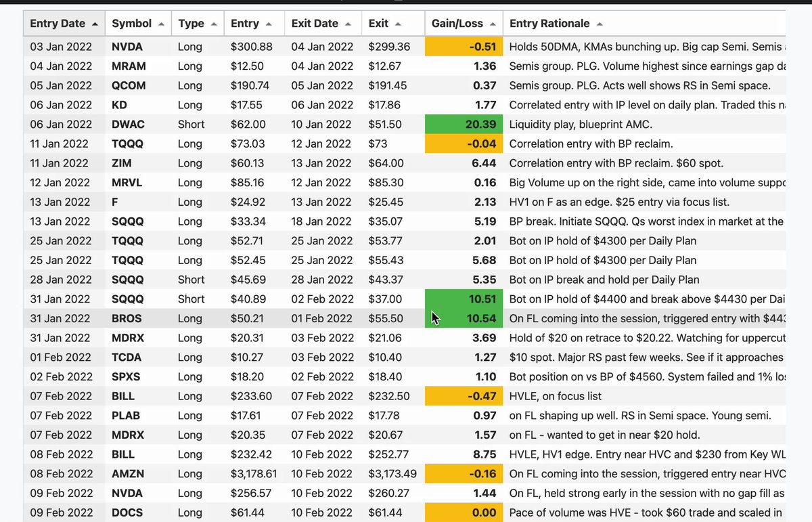This screenshot has width=812, height=522.
Task: Click the 01 Feb 2022 entry date
Action: [x=61, y=357]
